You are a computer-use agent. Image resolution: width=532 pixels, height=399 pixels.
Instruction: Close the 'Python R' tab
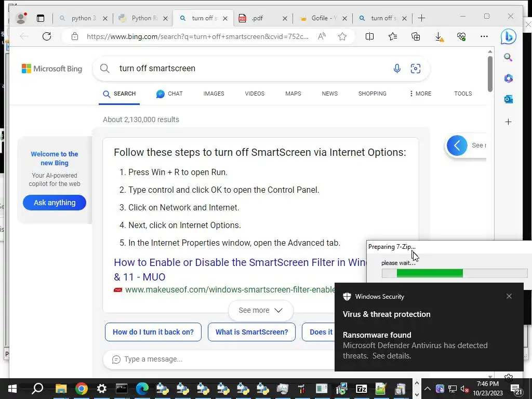[166, 18]
